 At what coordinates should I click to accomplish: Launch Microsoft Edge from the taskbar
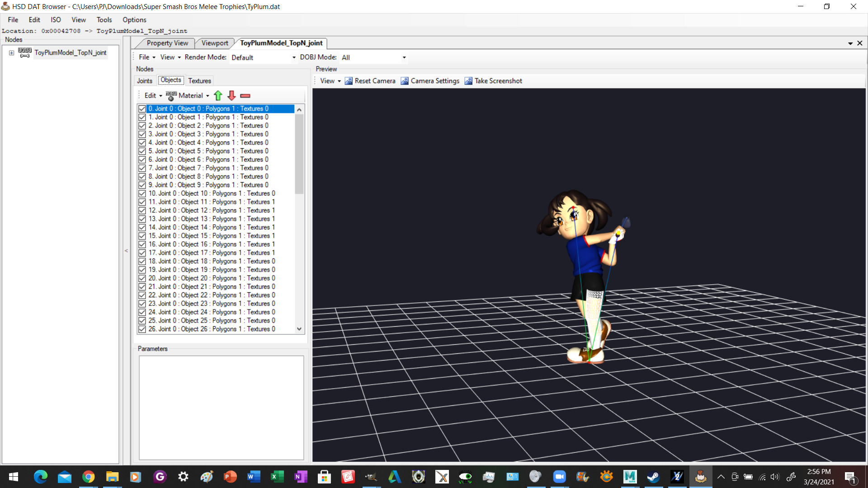click(41, 477)
